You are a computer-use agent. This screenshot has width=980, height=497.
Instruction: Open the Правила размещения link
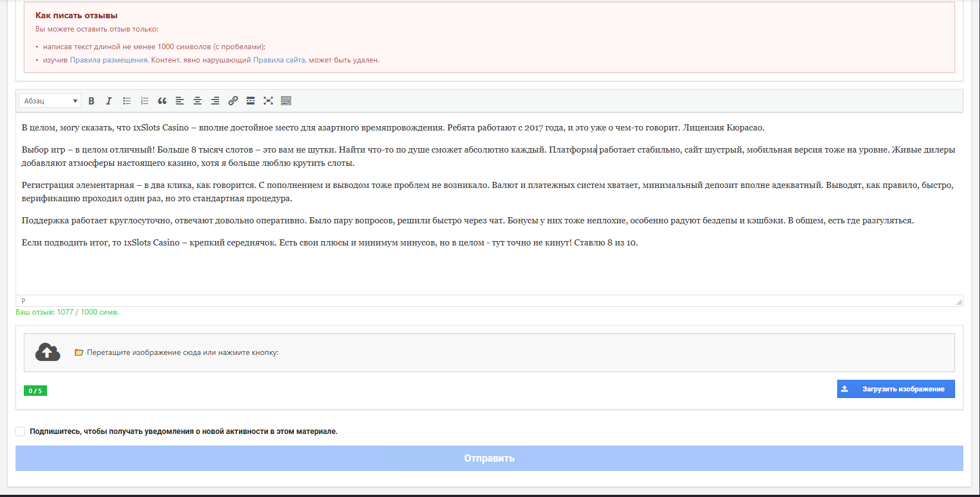pyautogui.click(x=109, y=60)
